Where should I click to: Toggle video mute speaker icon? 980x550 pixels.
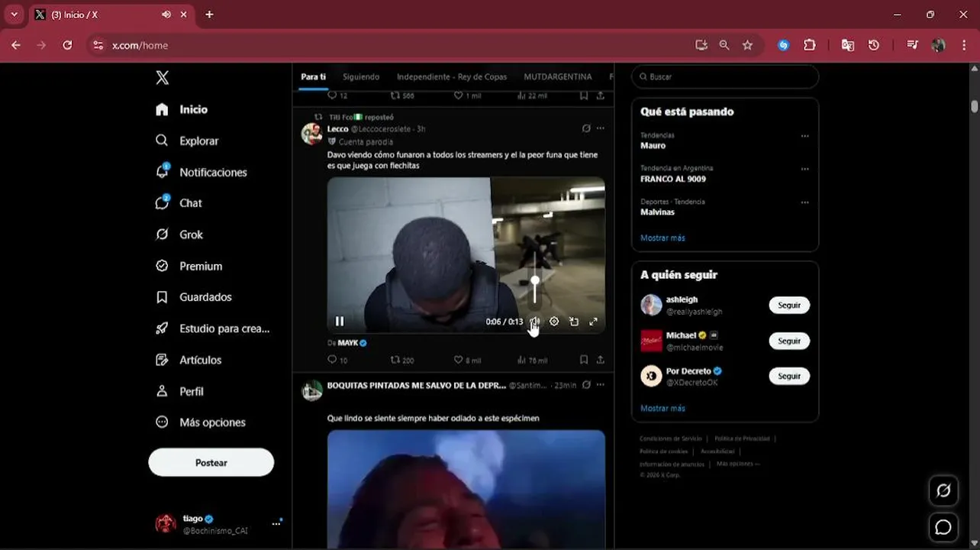point(535,322)
